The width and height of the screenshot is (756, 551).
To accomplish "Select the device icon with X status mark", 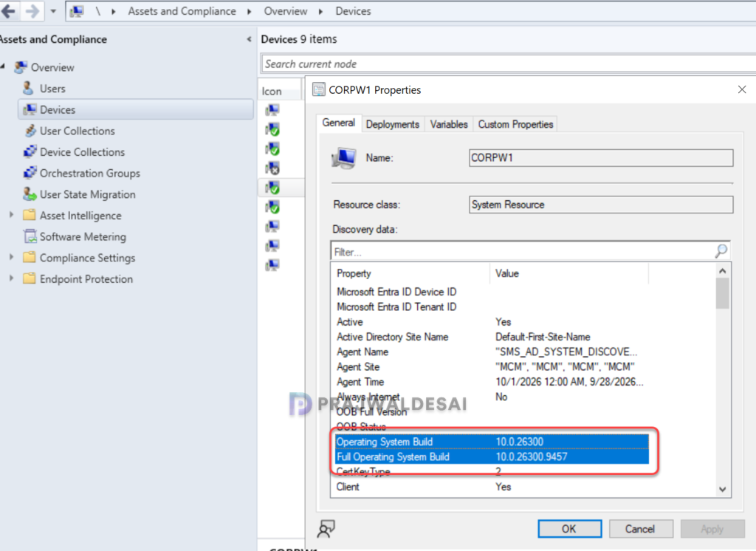I will coord(272,168).
